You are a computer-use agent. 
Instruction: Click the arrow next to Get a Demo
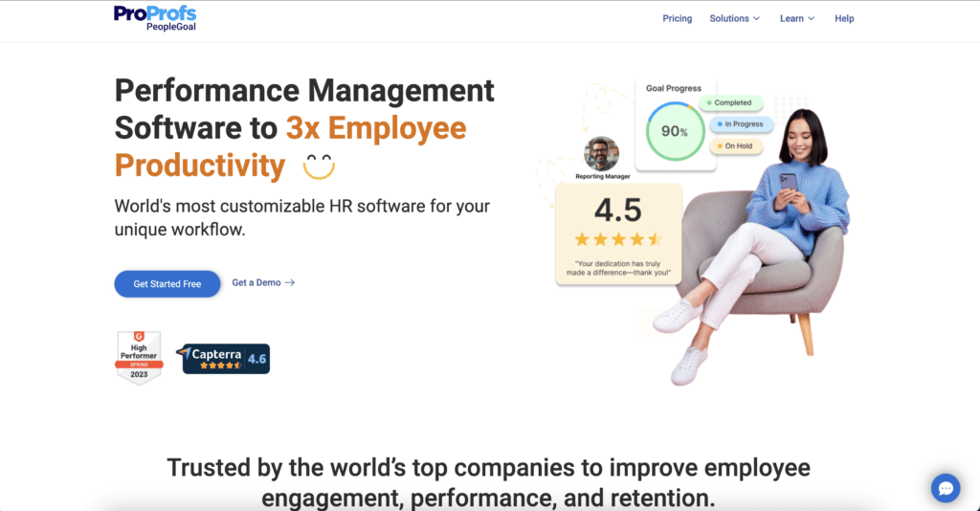(290, 283)
